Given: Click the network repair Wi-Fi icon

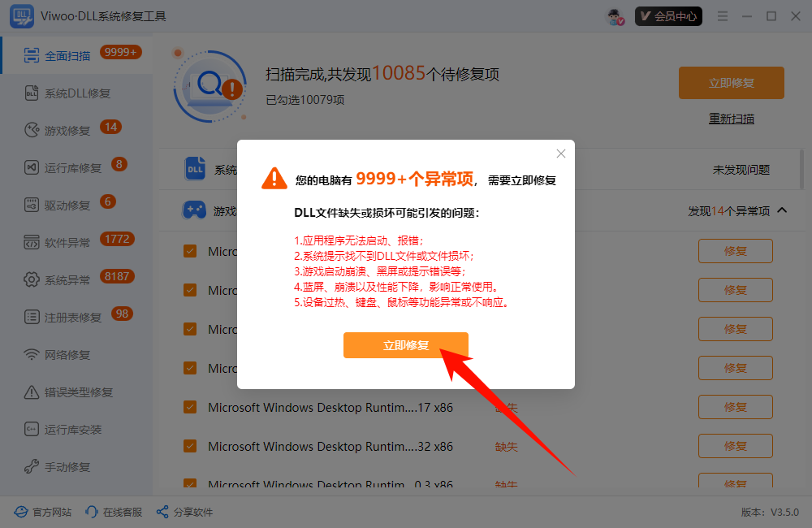Looking at the screenshot, I should click(x=32, y=355).
